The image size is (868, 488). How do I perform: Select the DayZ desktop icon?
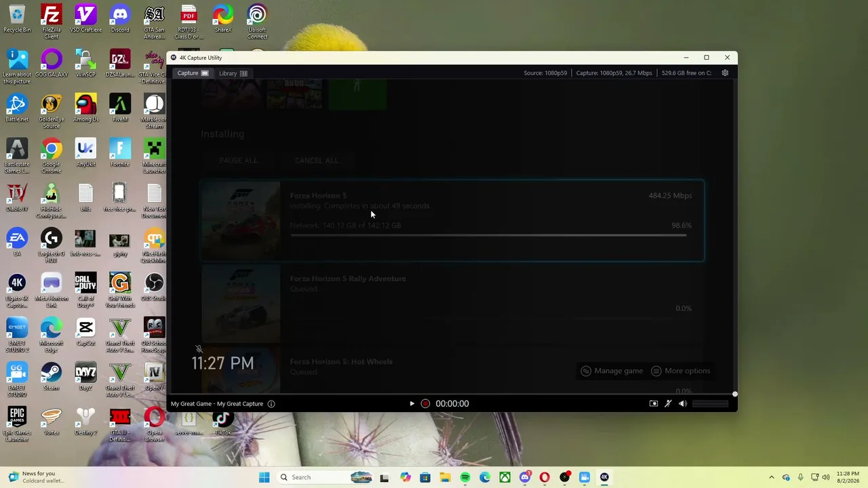(x=85, y=377)
